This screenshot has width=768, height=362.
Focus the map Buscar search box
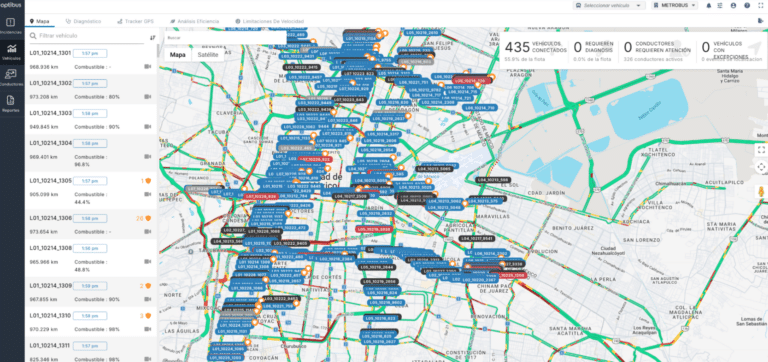coord(225,38)
